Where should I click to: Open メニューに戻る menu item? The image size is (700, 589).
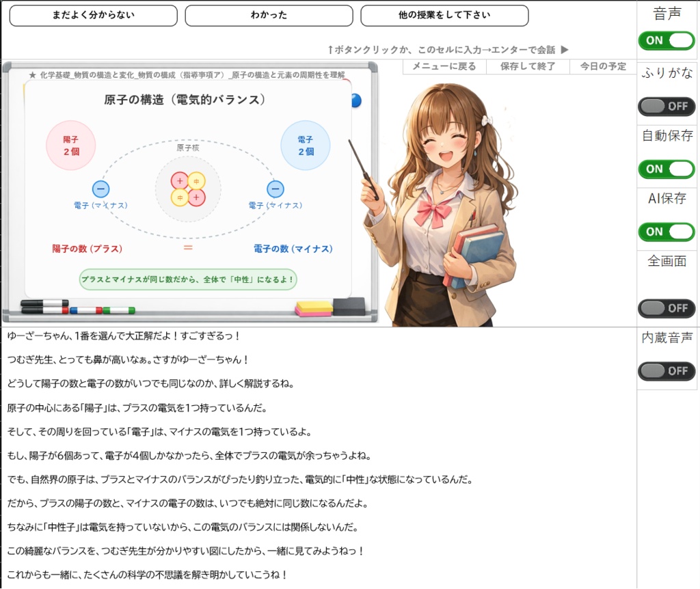[x=444, y=66]
